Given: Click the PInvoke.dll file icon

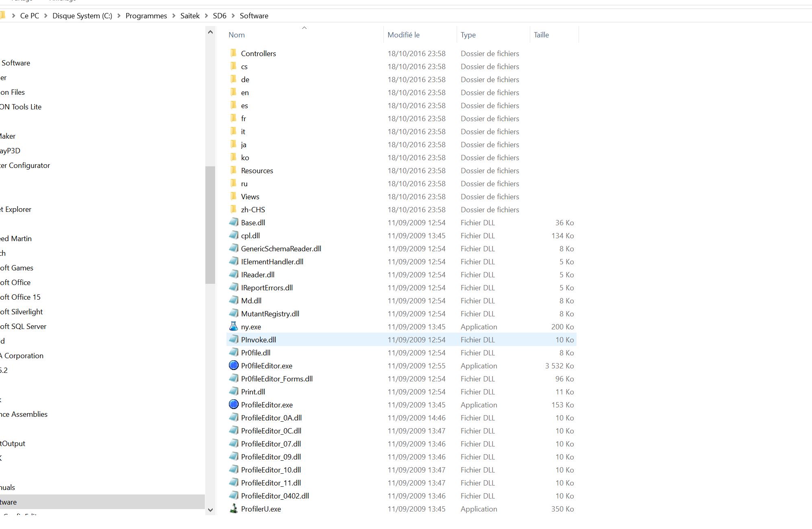Looking at the screenshot, I should coord(233,340).
